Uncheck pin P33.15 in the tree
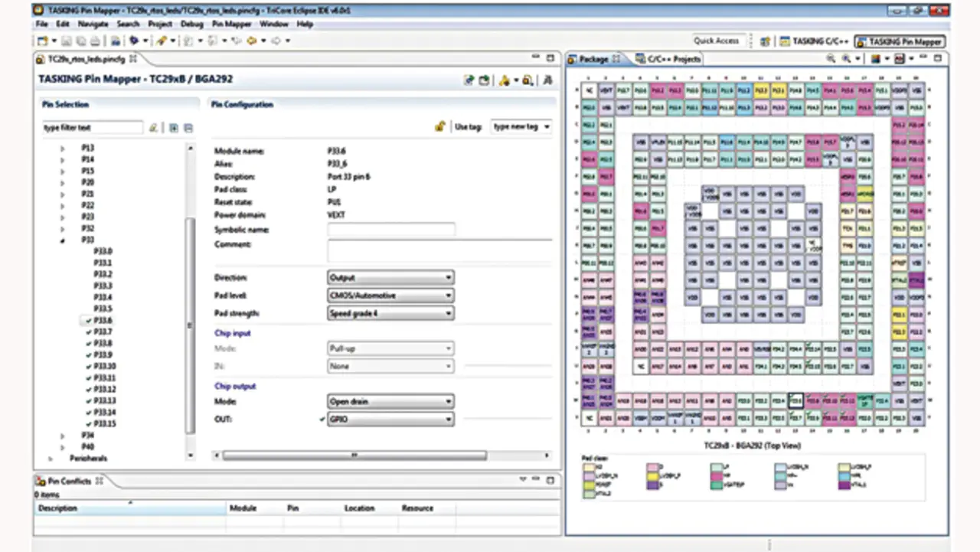 pyautogui.click(x=89, y=423)
